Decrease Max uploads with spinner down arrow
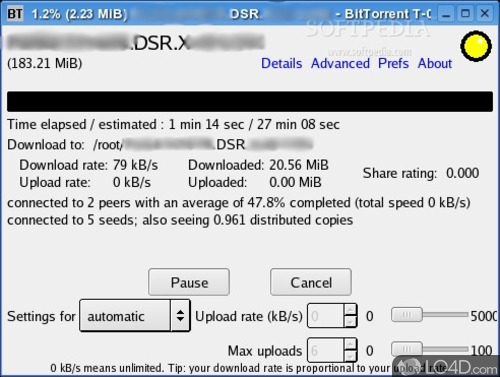This screenshot has width=500, height=377. [x=350, y=356]
